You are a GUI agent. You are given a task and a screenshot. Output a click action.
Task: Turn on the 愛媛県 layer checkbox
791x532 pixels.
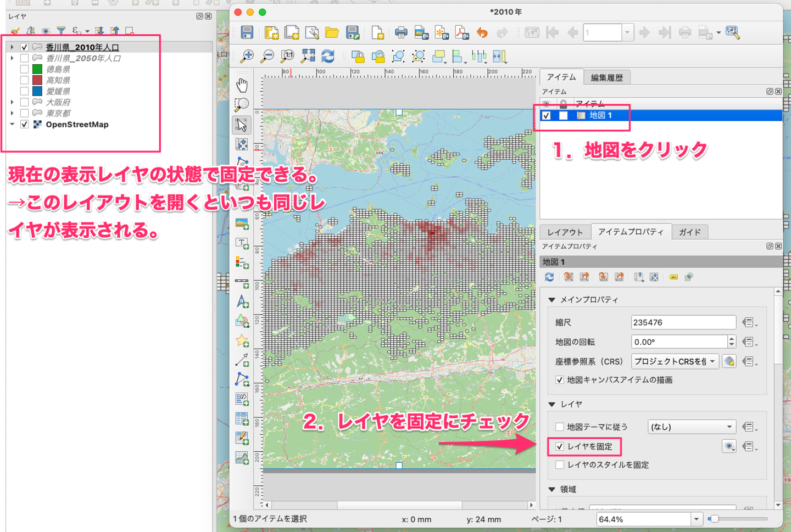pyautogui.click(x=24, y=91)
